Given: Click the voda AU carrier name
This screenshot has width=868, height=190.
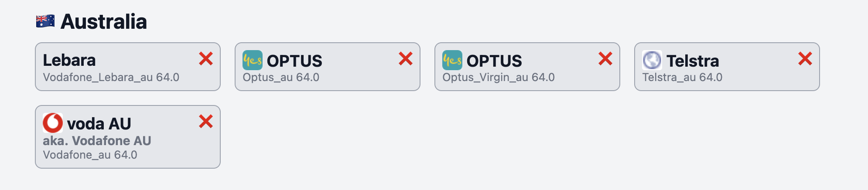Looking at the screenshot, I should coord(99,124).
